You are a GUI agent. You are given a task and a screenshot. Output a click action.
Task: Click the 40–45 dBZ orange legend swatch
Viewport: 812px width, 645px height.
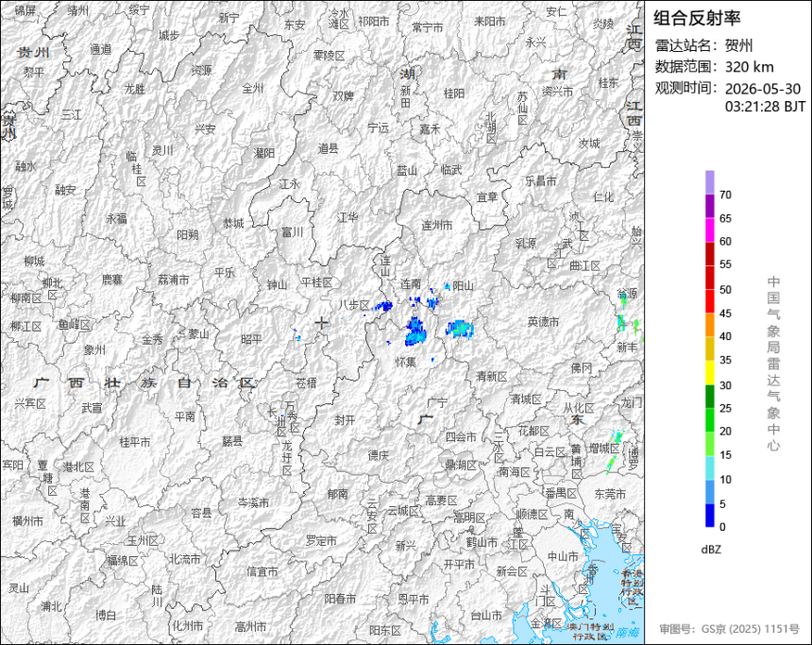[709, 325]
